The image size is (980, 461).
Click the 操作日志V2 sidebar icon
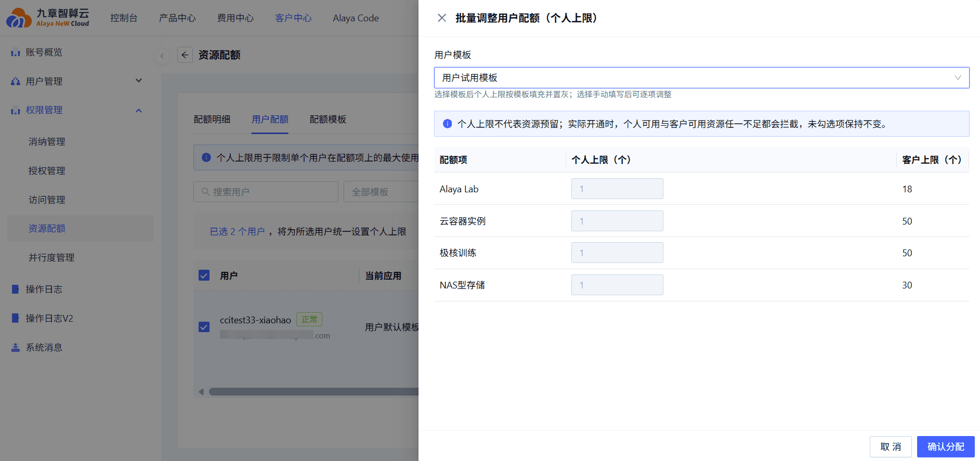16,318
